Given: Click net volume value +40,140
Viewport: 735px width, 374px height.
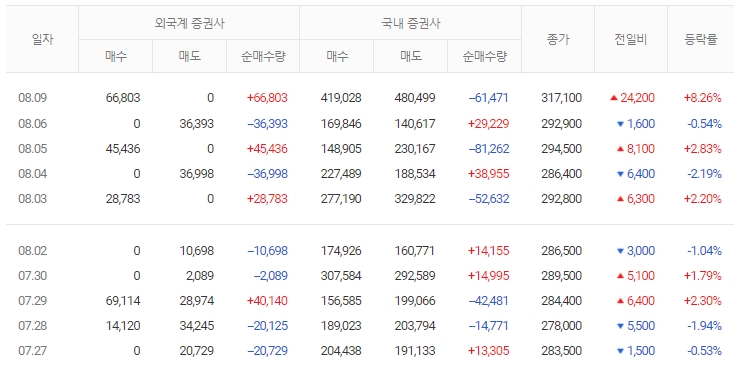Looking at the screenshot, I should [267, 300].
